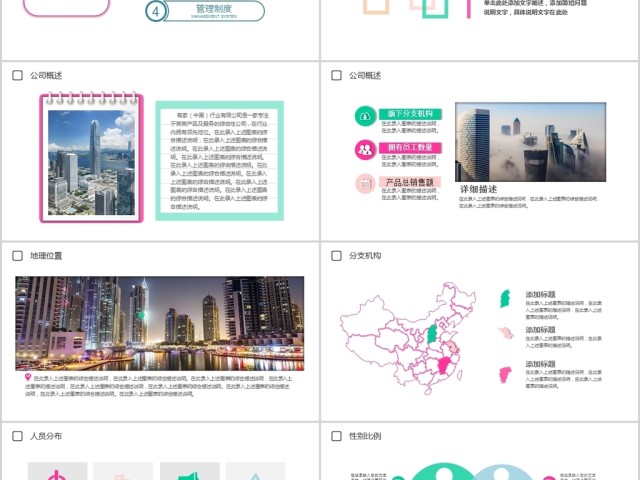Select the hot pink highlighted province on map

point(443,365)
